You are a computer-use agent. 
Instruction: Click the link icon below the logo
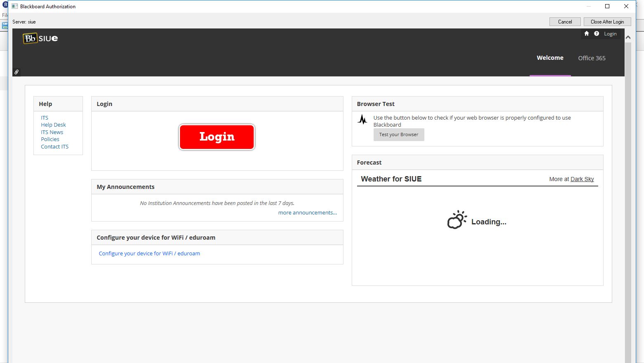(17, 72)
